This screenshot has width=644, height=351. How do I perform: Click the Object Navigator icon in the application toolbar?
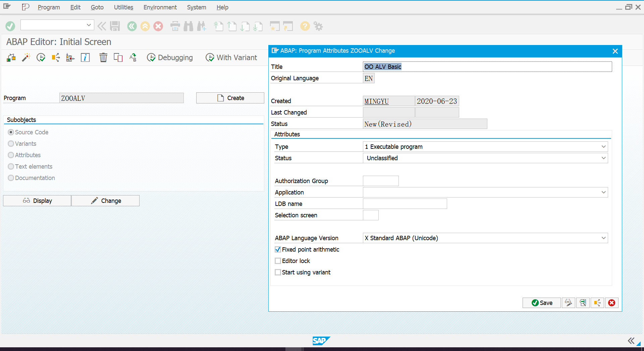11,57
